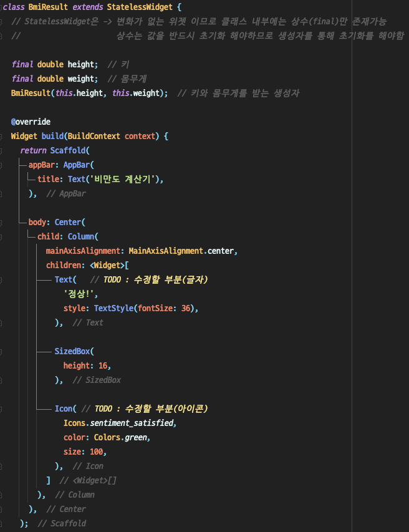Click the "// Column" closing comment
The width and height of the screenshot is (409, 532).
(x=75, y=495)
